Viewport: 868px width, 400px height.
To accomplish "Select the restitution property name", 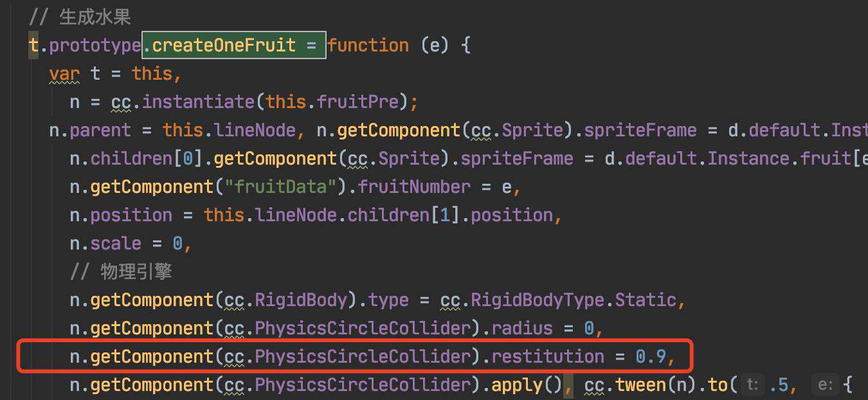I will click(x=548, y=356).
